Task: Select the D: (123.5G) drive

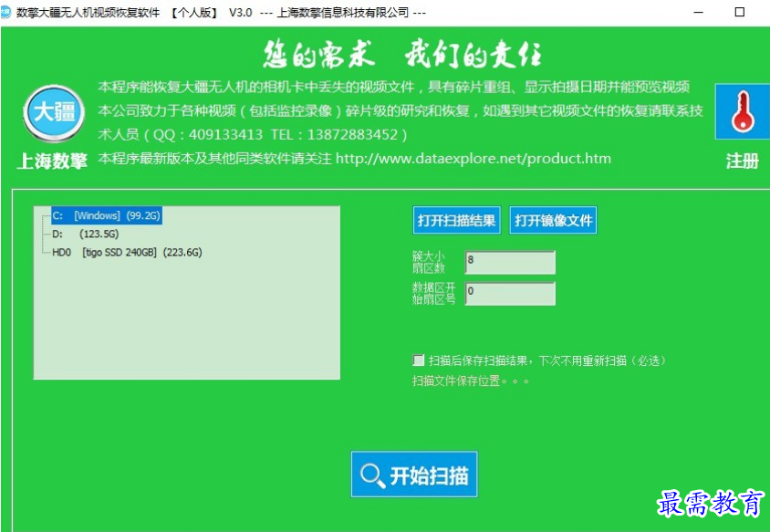Action: 86,234
